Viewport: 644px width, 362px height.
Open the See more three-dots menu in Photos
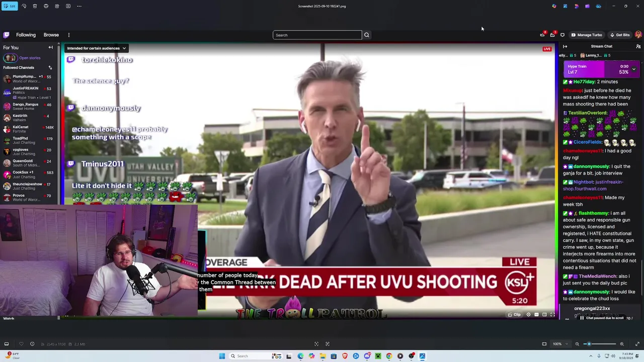(79, 6)
